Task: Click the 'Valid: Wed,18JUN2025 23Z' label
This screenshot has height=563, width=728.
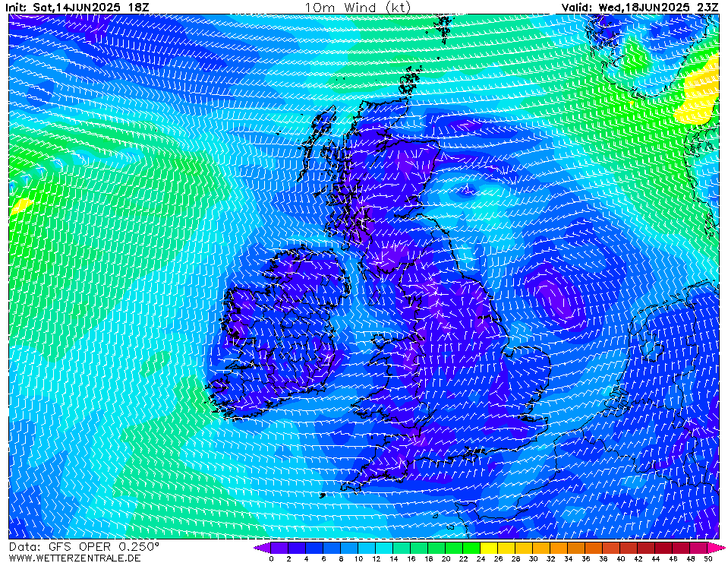Action: coord(640,8)
